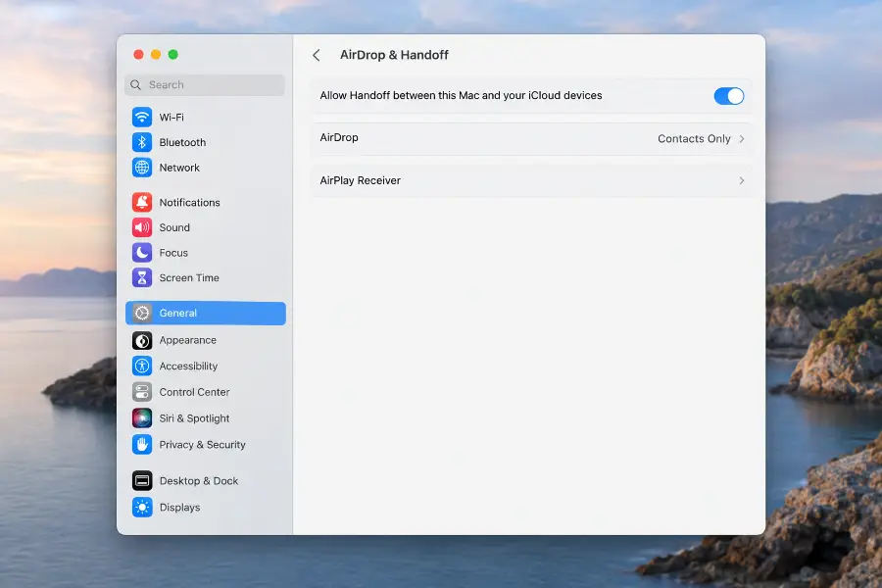Close the System Settings window
The image size is (882, 588).
click(138, 55)
